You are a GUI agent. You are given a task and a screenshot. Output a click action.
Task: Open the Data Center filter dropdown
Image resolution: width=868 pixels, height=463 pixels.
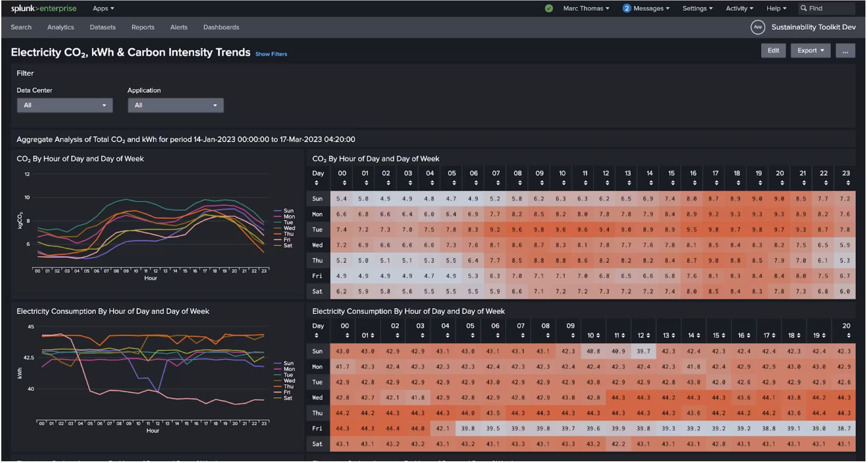64,105
